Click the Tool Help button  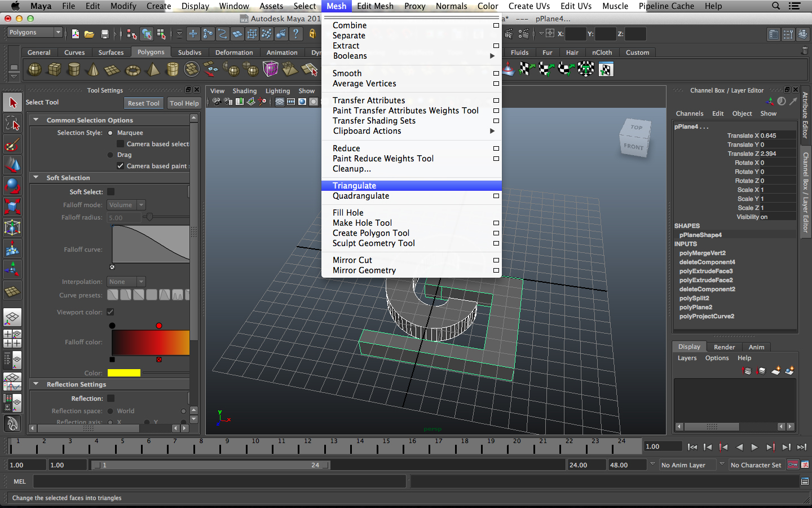click(x=184, y=103)
